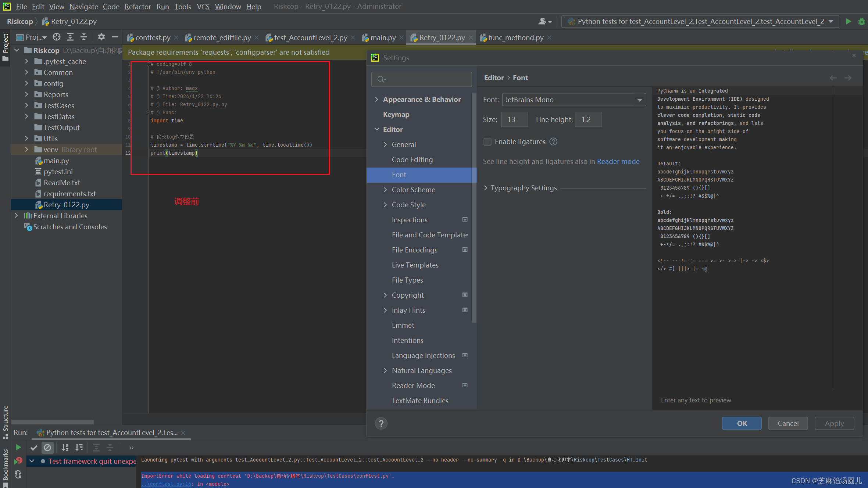Select opened file with the locate icon

pos(56,37)
